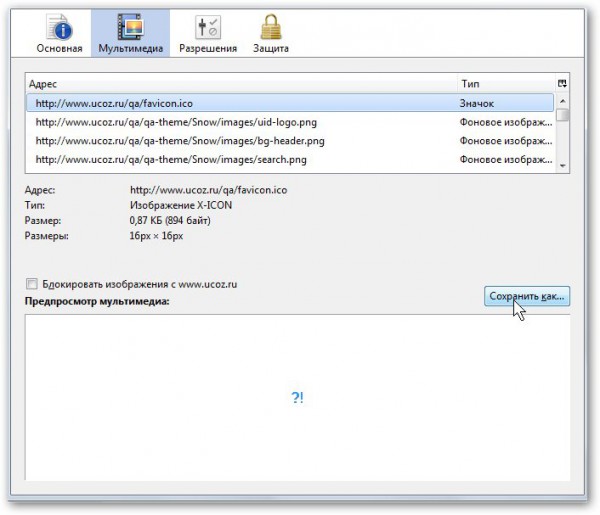Screen dimensions: 600x515
Task: Select the Мультимедиа filmstrip icon tab
Action: pyautogui.click(x=129, y=33)
